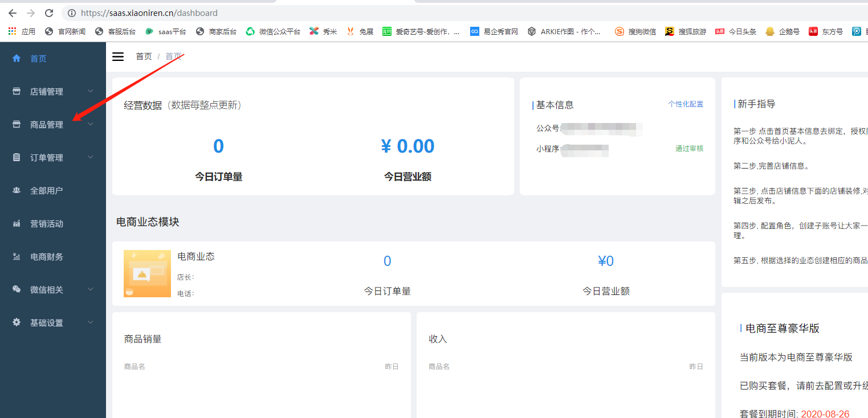
Task: Click the WeChat icon for 微信相关
Action: 17,289
